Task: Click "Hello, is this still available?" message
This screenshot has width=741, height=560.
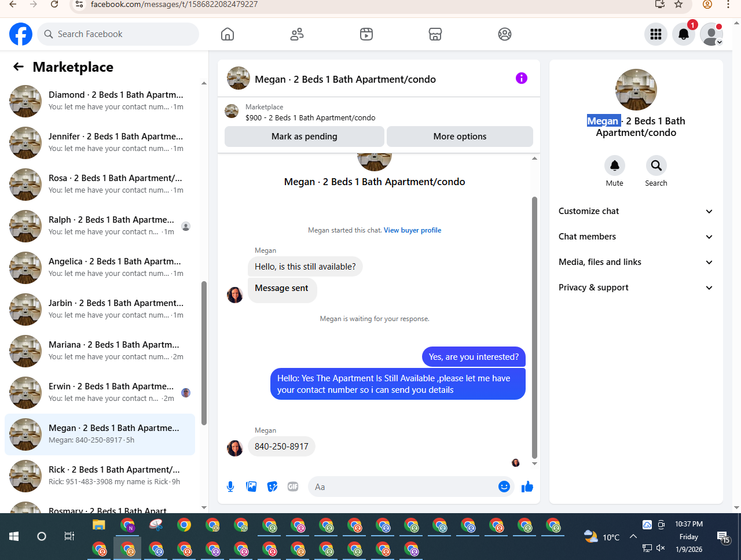Action: [305, 267]
